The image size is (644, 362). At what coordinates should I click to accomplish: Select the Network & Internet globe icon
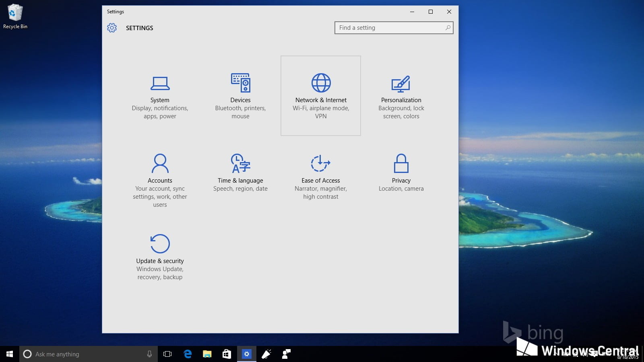point(321,83)
